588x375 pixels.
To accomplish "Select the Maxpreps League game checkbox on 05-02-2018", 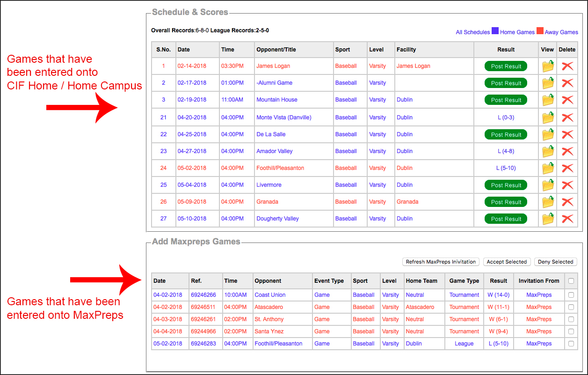I will [x=571, y=344].
